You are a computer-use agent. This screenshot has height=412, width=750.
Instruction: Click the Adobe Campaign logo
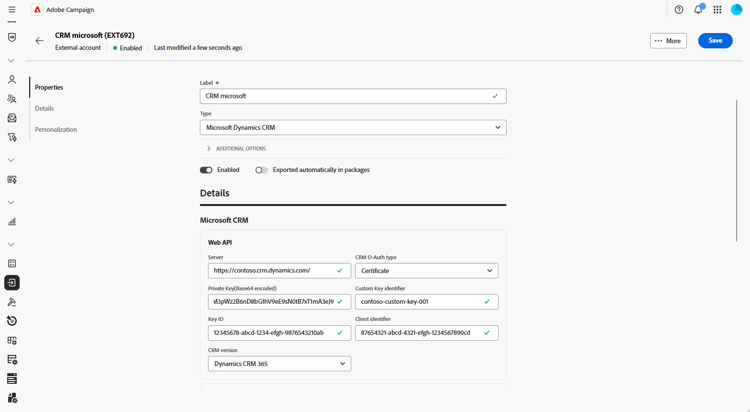(38, 10)
